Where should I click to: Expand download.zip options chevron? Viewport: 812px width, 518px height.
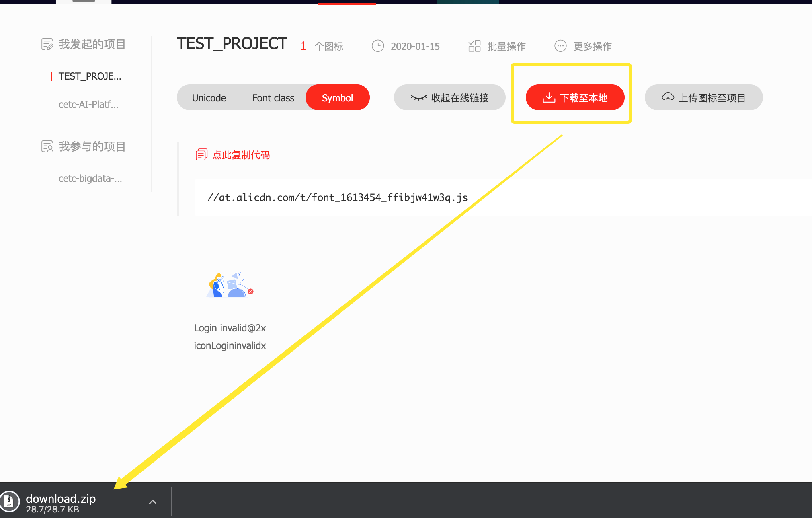click(x=153, y=502)
